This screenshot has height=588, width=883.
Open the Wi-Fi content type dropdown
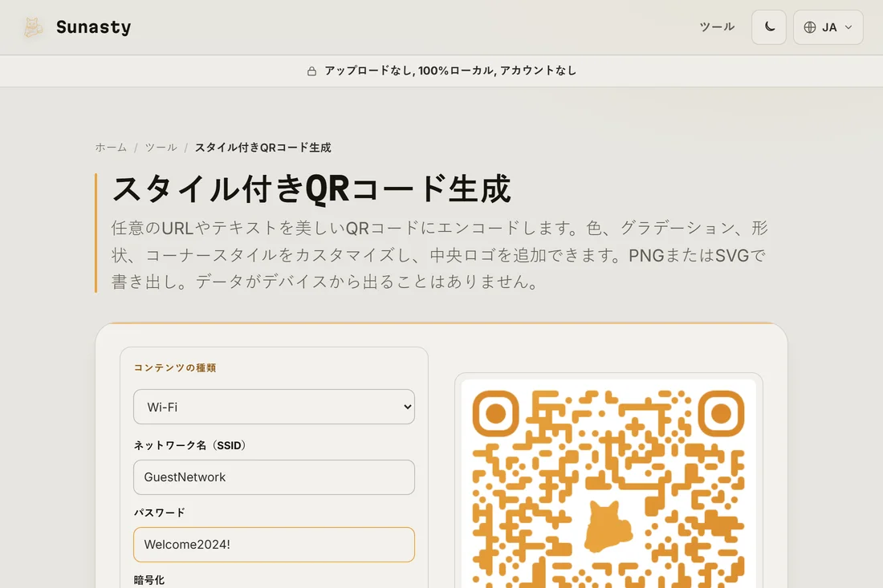pos(274,407)
